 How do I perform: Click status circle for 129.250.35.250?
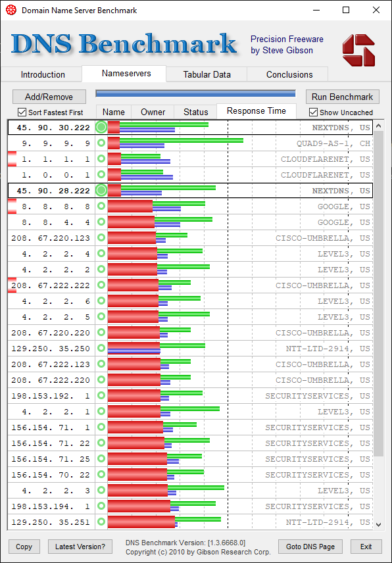click(101, 349)
